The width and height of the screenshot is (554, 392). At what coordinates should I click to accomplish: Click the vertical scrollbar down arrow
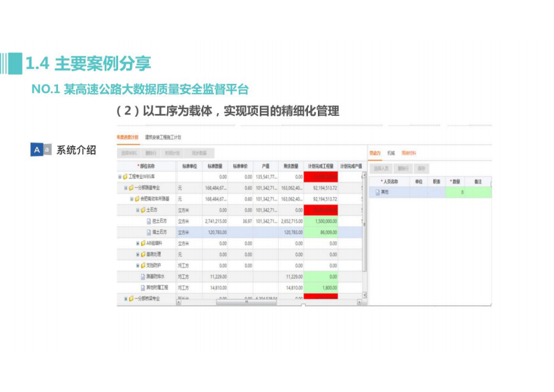(x=364, y=295)
